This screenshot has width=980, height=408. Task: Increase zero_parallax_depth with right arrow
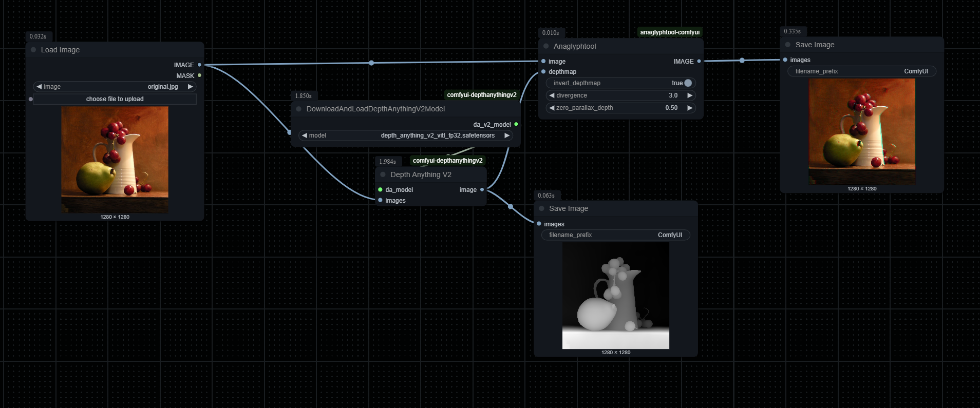point(690,108)
